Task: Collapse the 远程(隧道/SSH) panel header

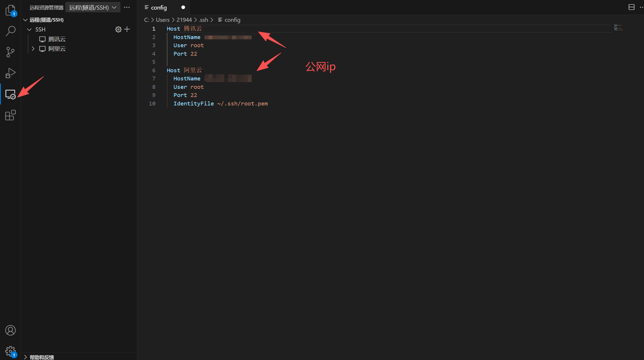Action: pos(25,20)
